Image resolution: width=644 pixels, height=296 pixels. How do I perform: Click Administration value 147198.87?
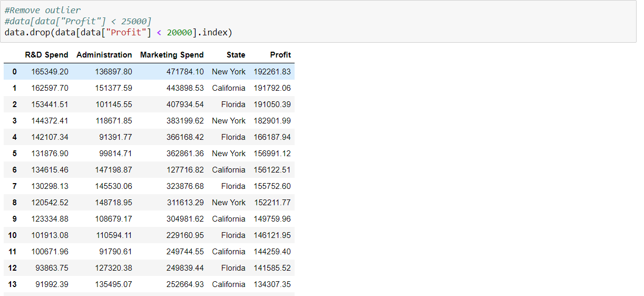(113, 170)
